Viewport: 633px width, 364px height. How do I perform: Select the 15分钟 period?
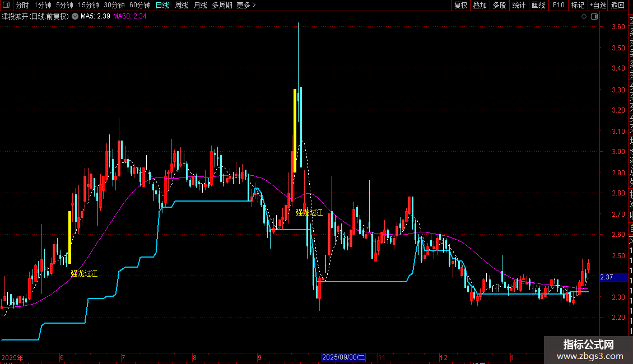coord(89,5)
